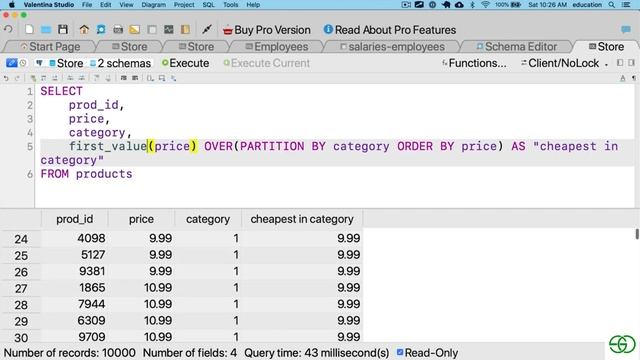Viewport: 640px width, 360px height.
Task: Open the chat bubble feedback icon
Action: [626, 29]
